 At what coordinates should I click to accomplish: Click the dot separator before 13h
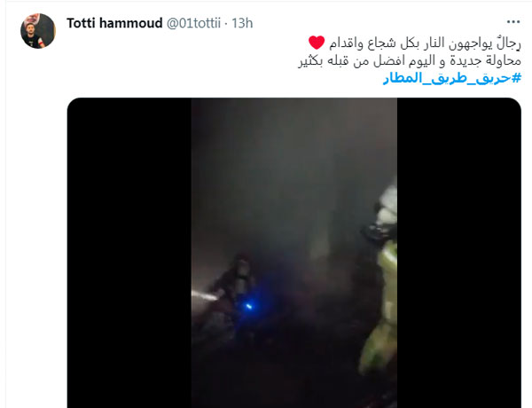tap(226, 24)
